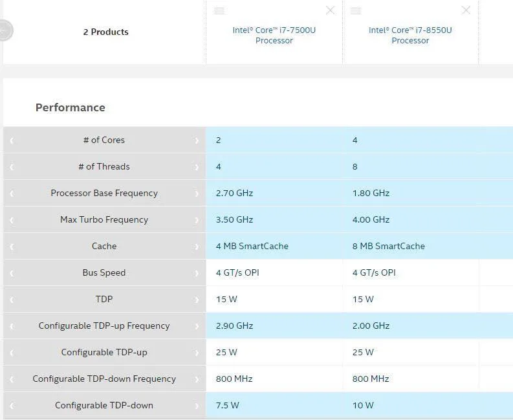Click left chevron on Processor Base Frequency row
513x420 pixels.
12,193
